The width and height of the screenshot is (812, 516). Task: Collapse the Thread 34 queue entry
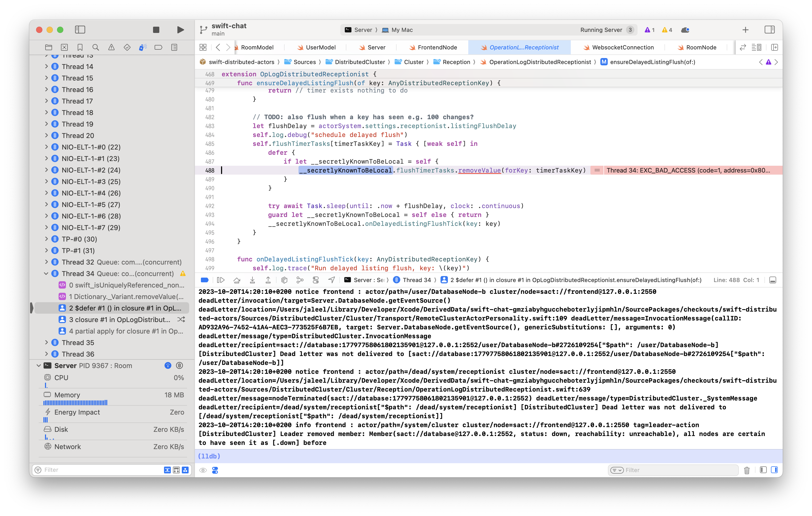47,273
